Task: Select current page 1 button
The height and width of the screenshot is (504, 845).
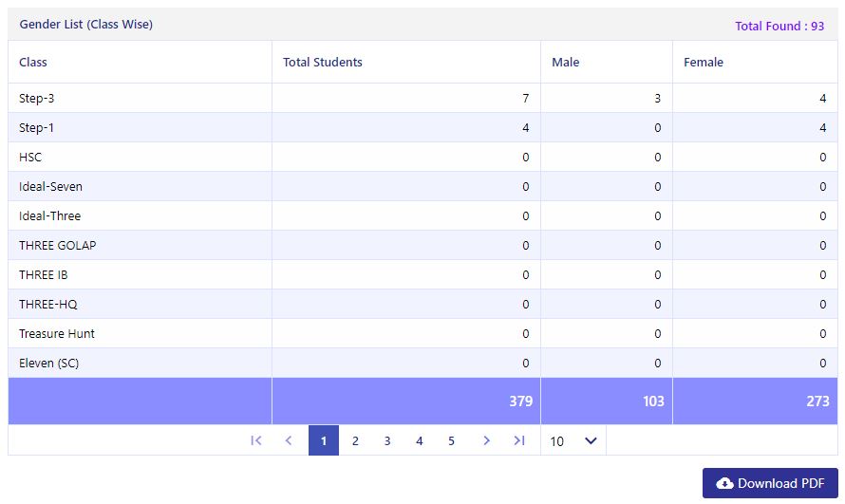Action: pos(324,440)
